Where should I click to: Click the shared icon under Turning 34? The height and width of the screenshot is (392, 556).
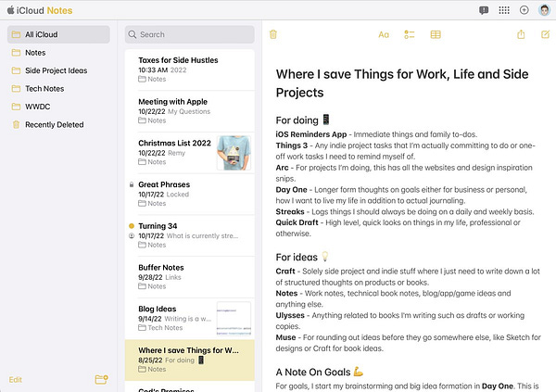pos(132,235)
